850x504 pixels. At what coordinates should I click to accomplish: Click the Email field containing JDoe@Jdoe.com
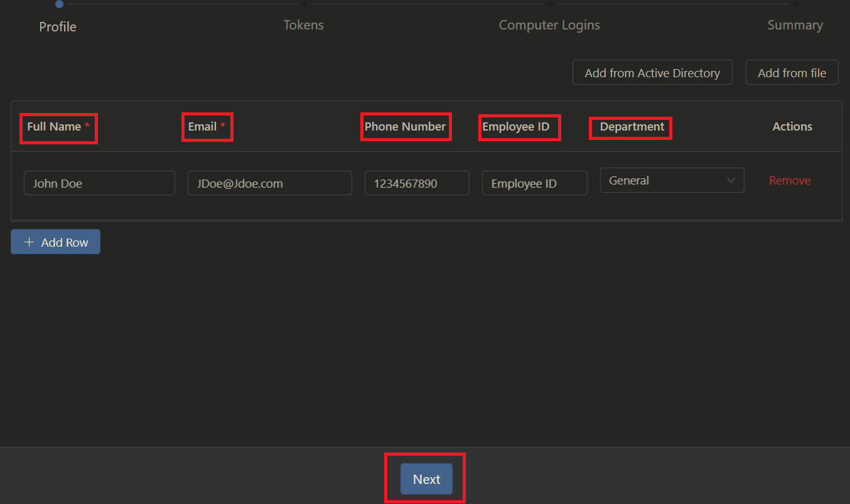[269, 183]
